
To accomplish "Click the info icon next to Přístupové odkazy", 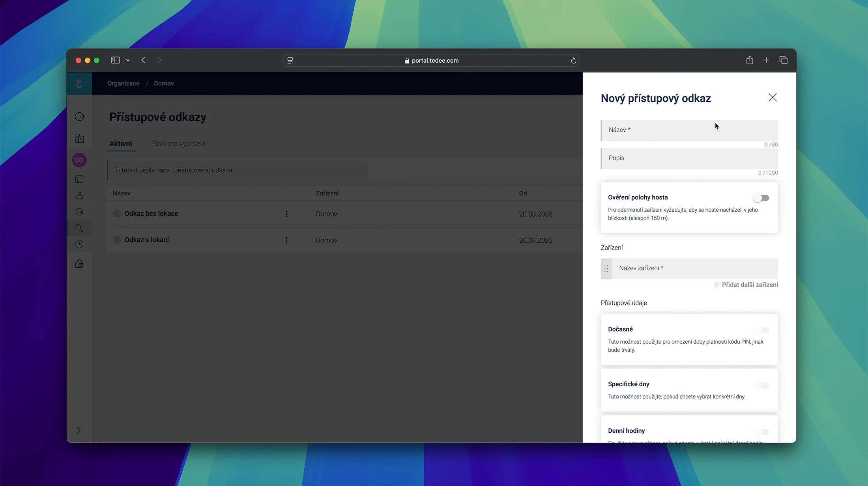I will tap(215, 117).
